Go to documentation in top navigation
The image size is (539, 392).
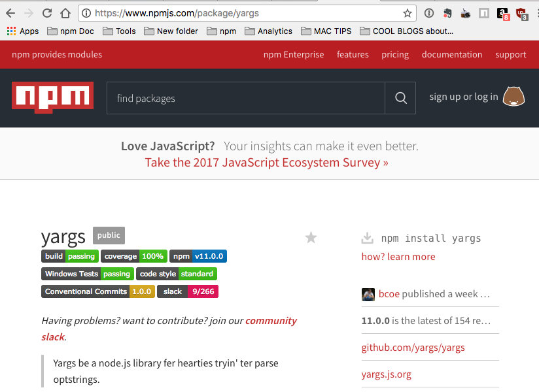point(452,55)
